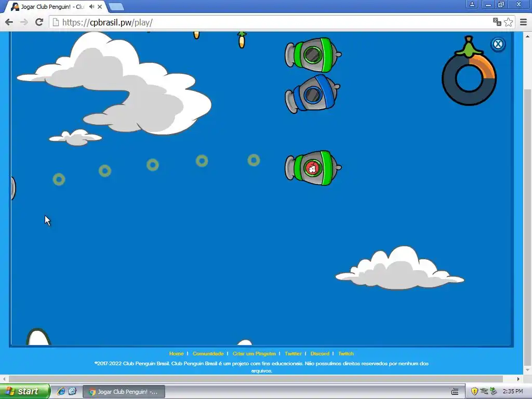Click the fuel gauge ring
This screenshot has height=399, width=532.
469,78
